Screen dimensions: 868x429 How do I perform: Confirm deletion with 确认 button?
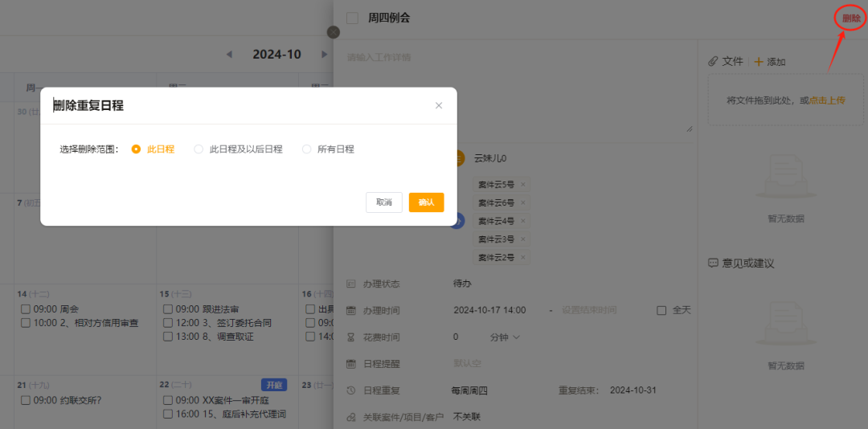426,202
